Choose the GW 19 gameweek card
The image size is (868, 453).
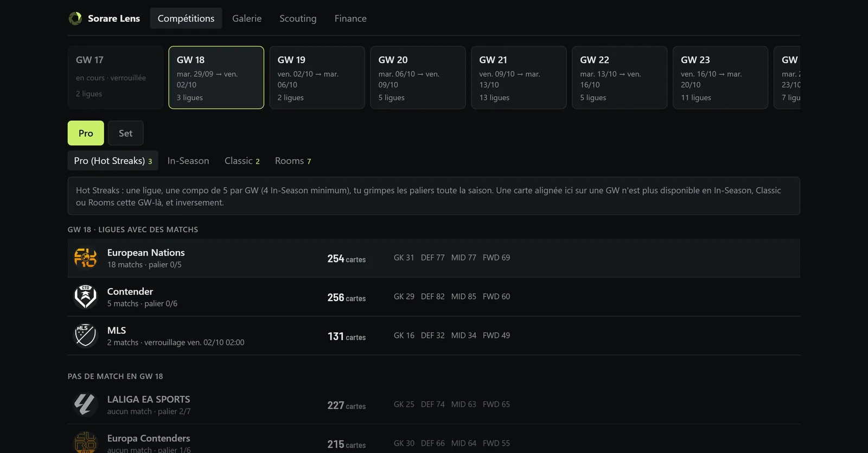pyautogui.click(x=317, y=78)
